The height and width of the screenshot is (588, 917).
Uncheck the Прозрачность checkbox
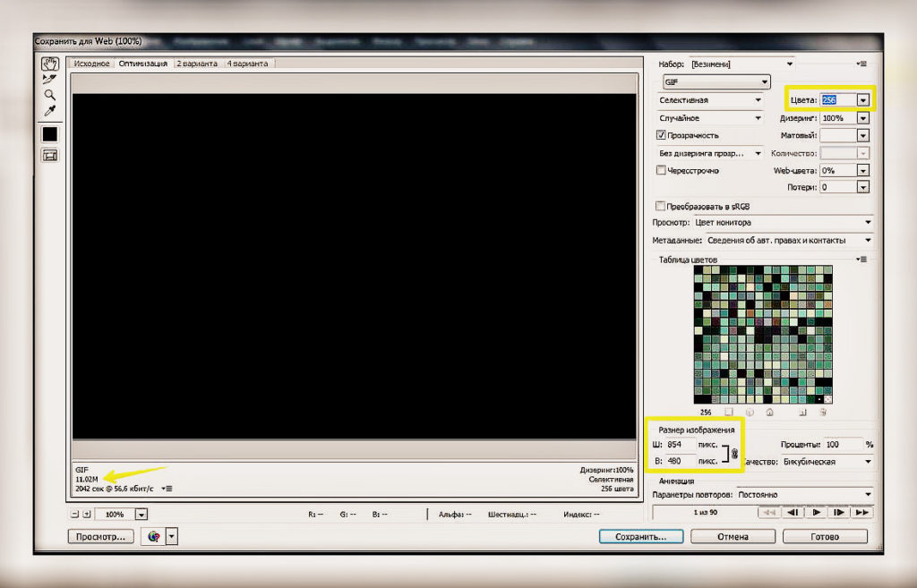click(662, 135)
